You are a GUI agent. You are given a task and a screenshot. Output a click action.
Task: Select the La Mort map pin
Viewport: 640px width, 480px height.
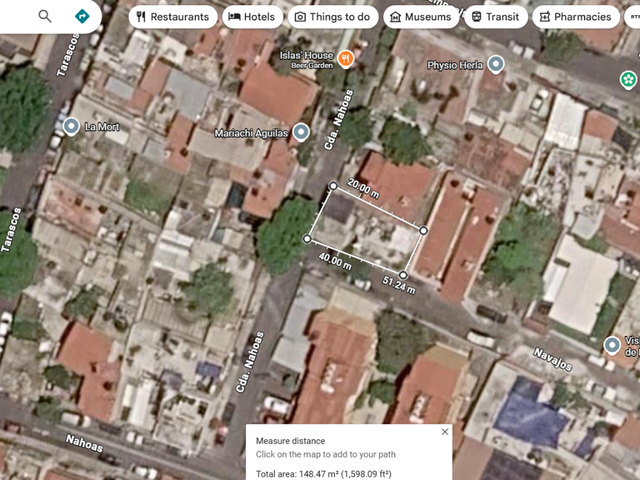point(71,127)
